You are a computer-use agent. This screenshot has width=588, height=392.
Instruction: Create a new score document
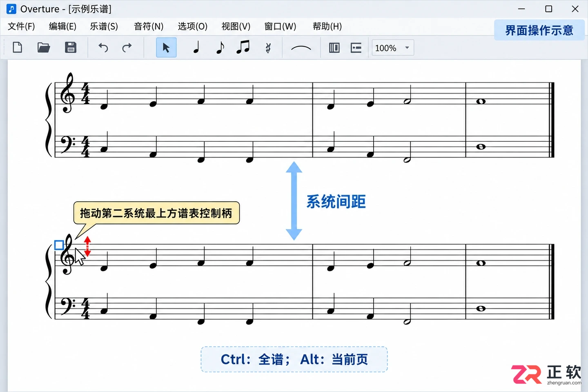point(17,48)
